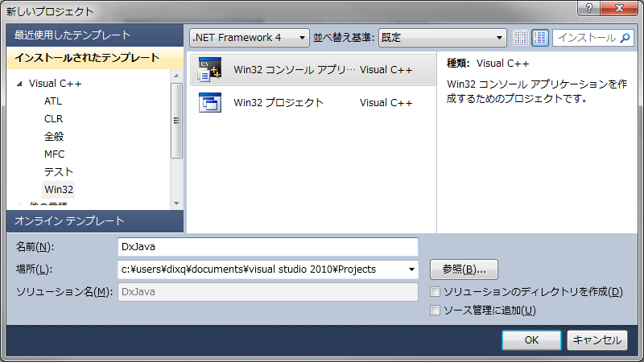Screen dimensions: 644x362
Task: Switch to medium icons list view
Action: (540, 38)
